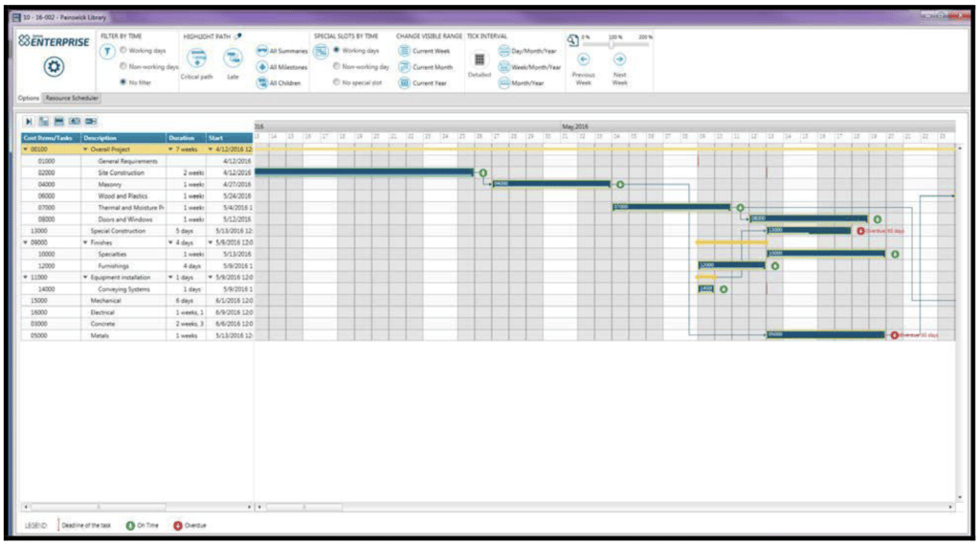Select the 04000 Masonry bar in Gantt
Screen dimensions: 980x545
point(551,184)
